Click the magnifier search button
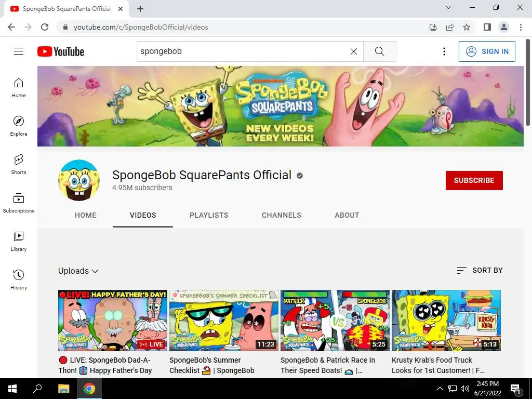Image resolution: width=532 pixels, height=399 pixels. click(380, 51)
